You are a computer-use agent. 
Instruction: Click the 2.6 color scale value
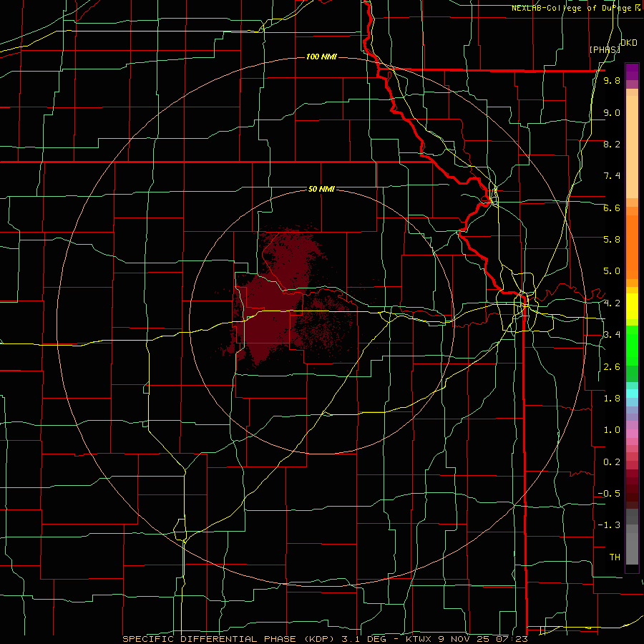pyautogui.click(x=612, y=367)
